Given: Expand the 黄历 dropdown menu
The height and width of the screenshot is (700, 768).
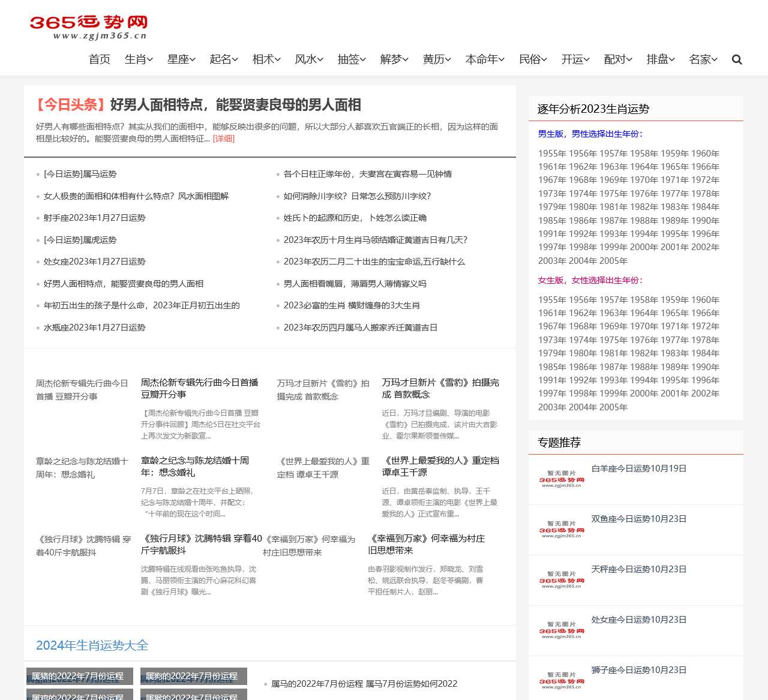Looking at the screenshot, I should (437, 59).
